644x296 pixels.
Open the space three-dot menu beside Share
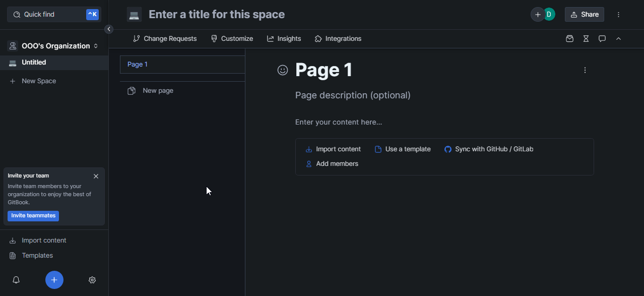tap(618, 15)
